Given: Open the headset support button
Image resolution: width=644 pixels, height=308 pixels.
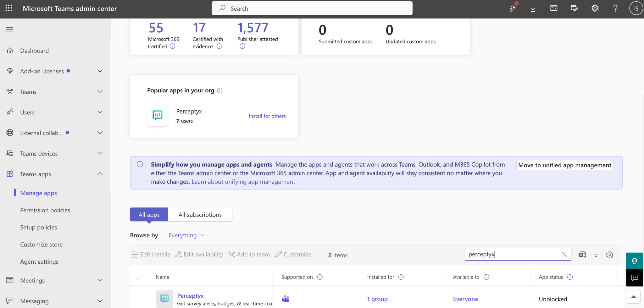Looking at the screenshot, I should [x=634, y=261].
